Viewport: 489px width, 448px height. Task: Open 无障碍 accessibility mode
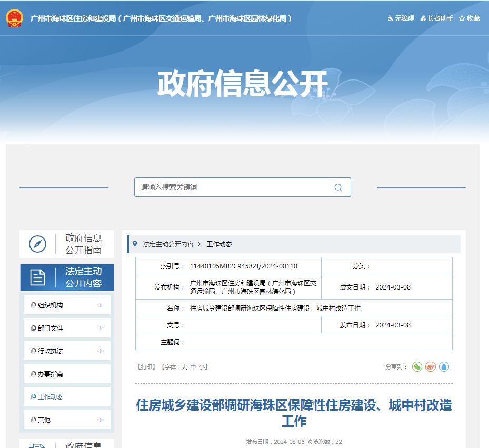(401, 18)
